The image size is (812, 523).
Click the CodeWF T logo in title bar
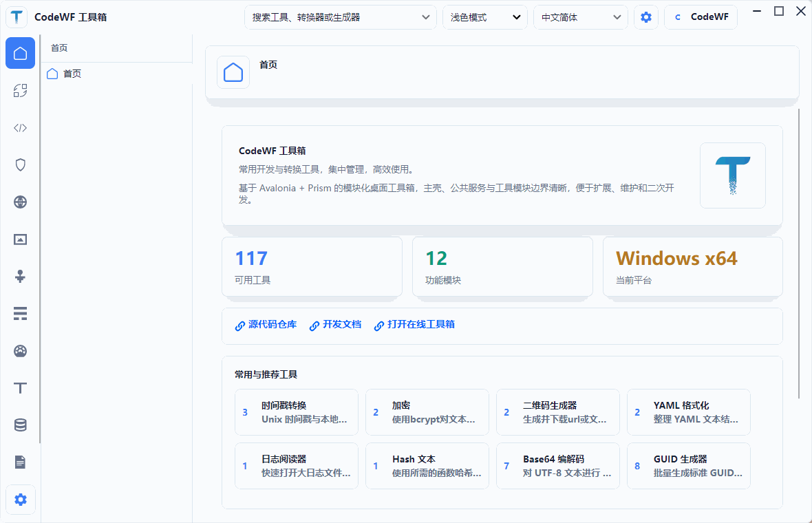(x=17, y=17)
